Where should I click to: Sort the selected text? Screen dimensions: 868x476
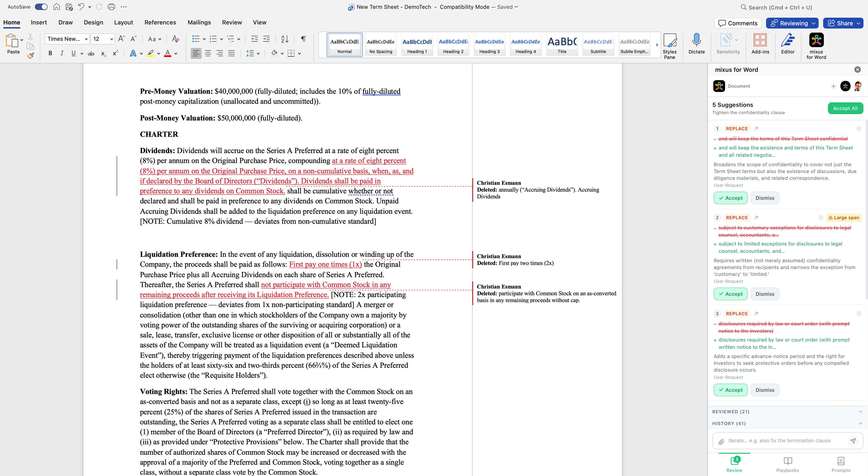coord(284,39)
